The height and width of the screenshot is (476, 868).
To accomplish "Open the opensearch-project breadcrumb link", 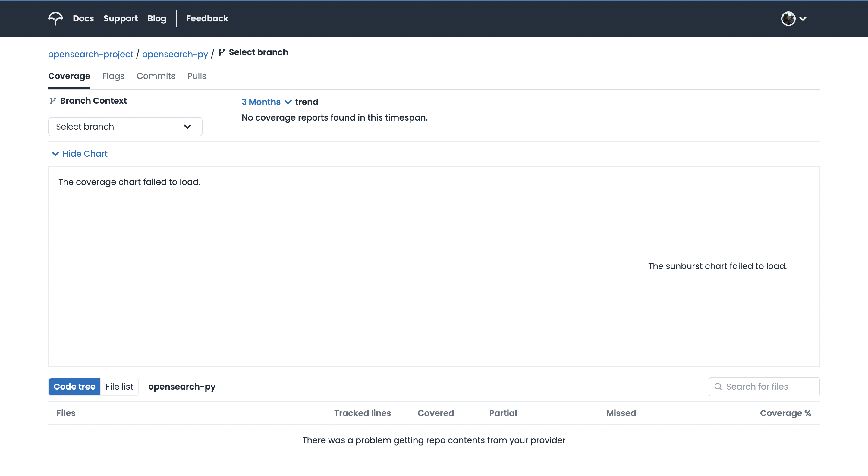I will (x=91, y=54).
